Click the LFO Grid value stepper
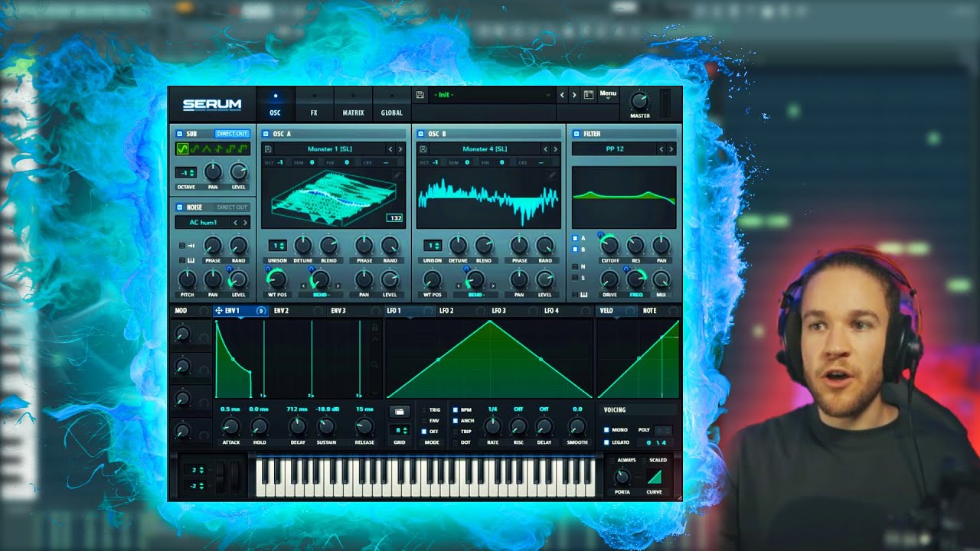The height and width of the screenshot is (551, 980). [399, 431]
